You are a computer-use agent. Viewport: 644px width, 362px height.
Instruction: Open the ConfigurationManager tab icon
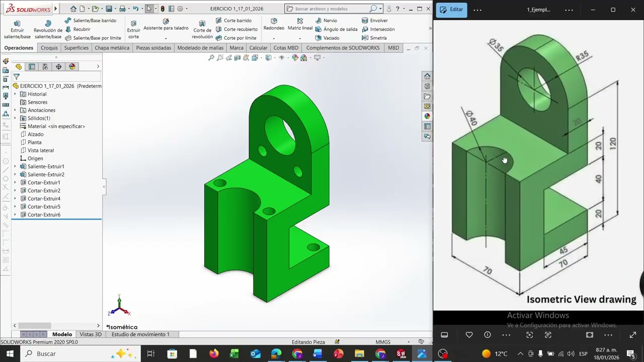pyautogui.click(x=45, y=66)
